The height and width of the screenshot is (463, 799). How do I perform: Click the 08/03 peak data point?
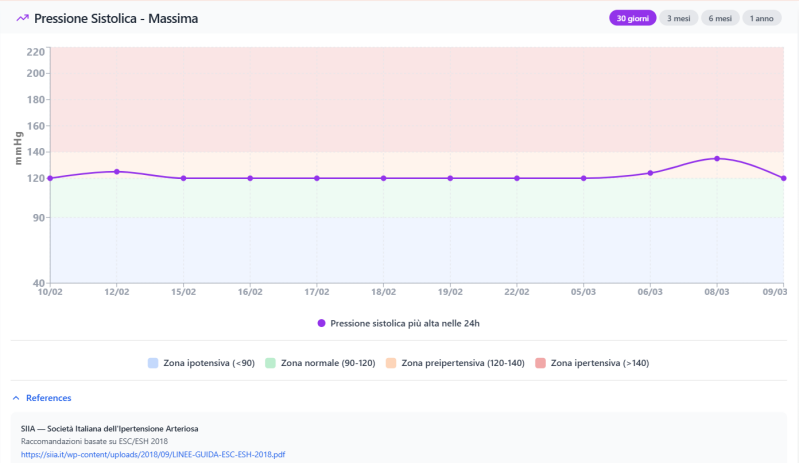point(716,158)
